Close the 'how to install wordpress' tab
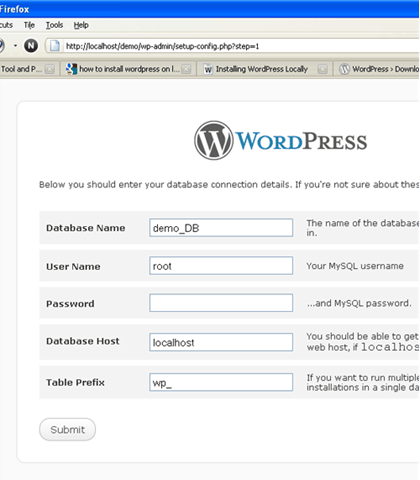The width and height of the screenshot is (420, 480). (186, 69)
